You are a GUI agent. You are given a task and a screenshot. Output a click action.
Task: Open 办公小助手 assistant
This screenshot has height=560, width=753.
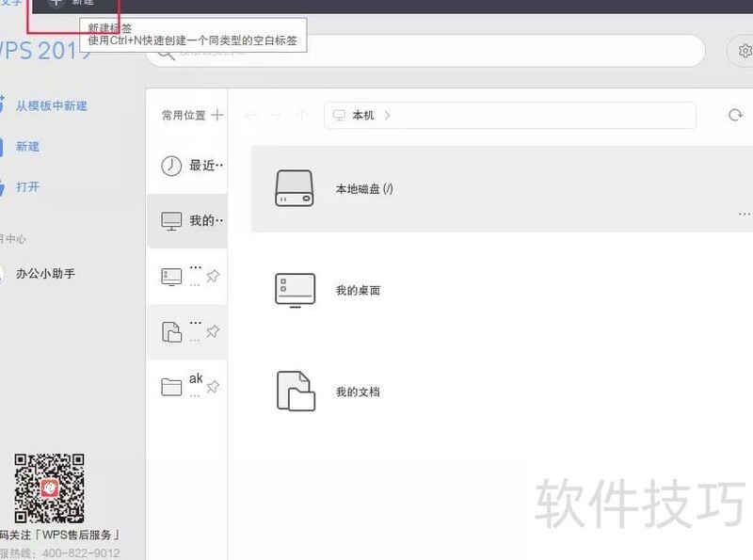point(45,273)
